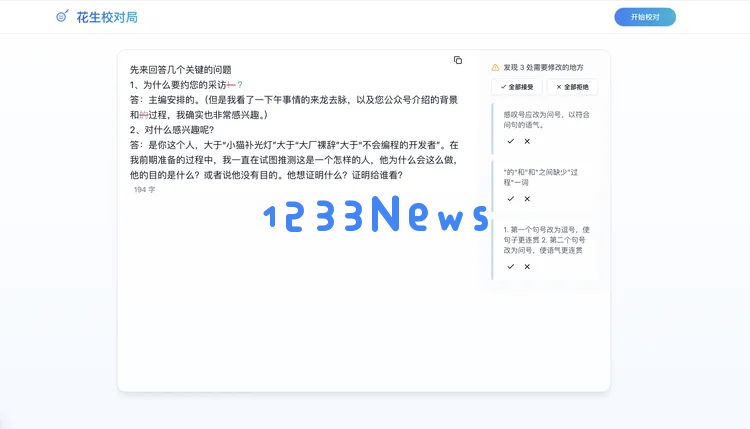Click the struck-through red text after 和
The height and width of the screenshot is (429, 750).
pos(144,115)
